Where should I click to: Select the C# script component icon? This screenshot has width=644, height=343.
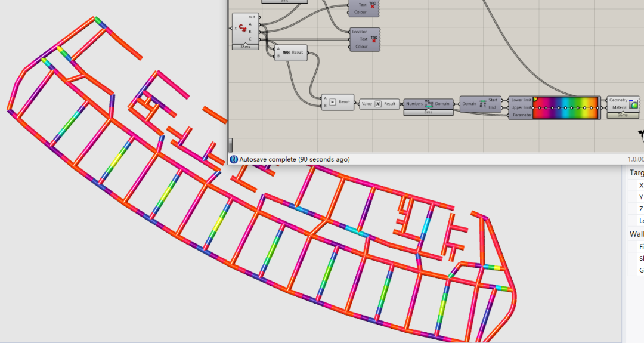(x=243, y=29)
